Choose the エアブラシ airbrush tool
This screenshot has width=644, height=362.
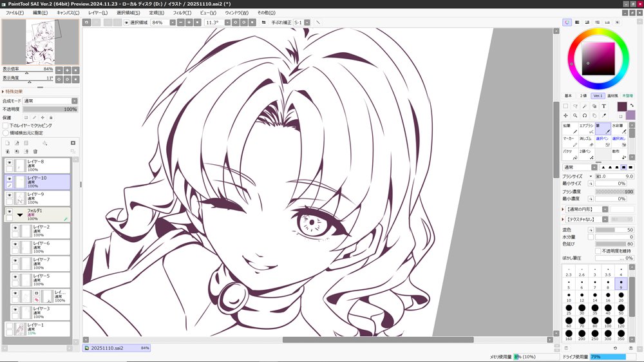pos(586,129)
